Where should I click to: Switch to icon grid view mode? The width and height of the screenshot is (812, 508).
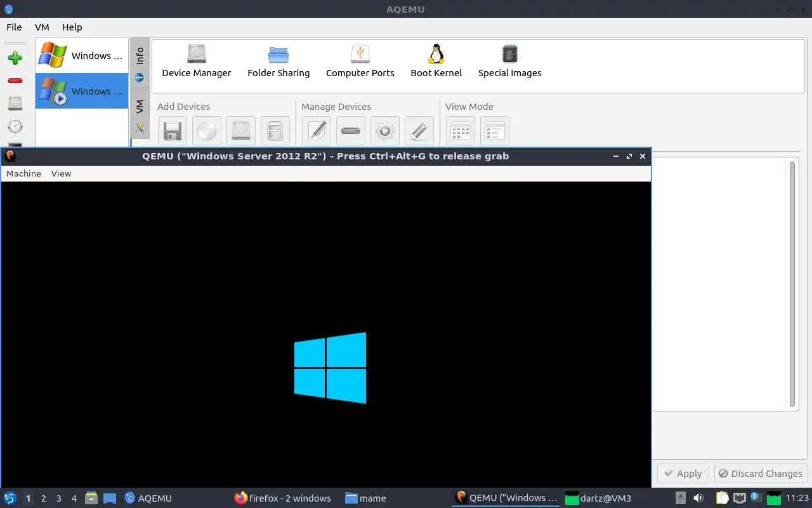[x=461, y=131]
